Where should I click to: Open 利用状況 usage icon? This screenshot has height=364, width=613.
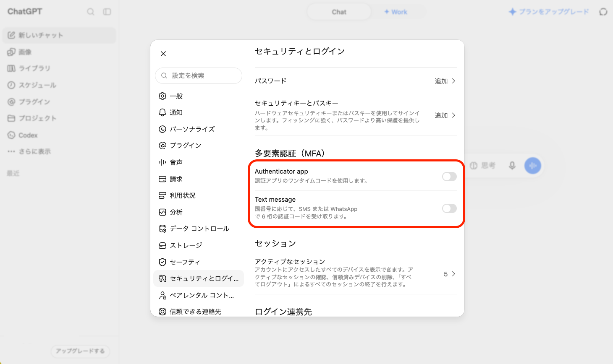(162, 195)
